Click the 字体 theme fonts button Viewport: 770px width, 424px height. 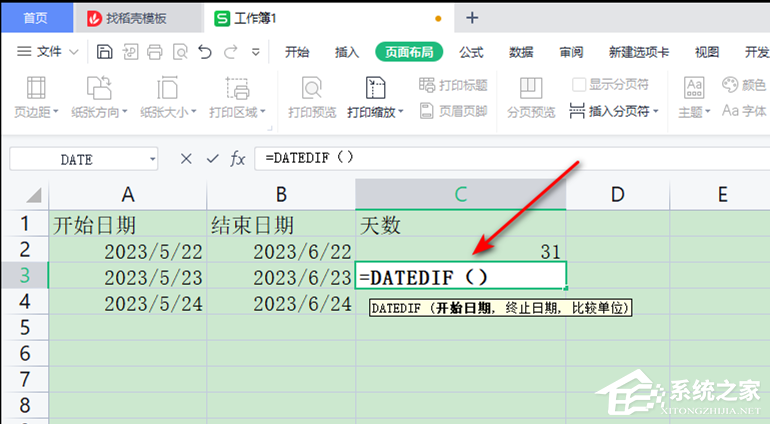pos(743,111)
